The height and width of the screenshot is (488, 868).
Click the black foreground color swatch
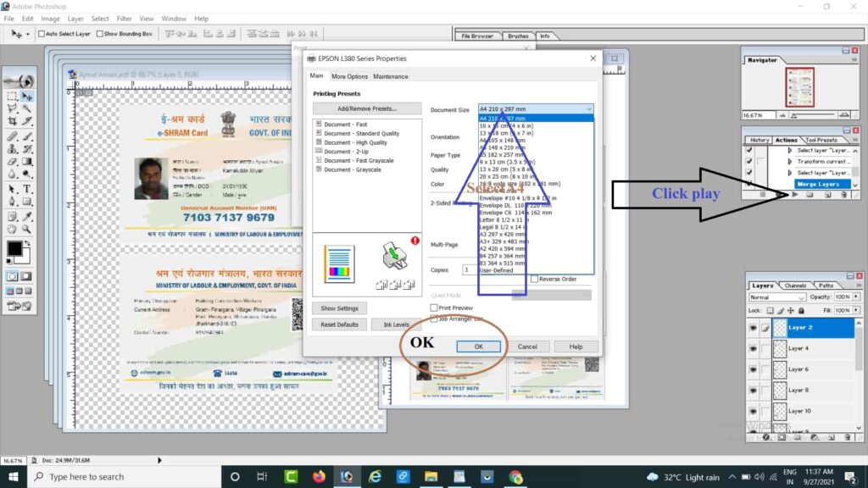pos(14,249)
